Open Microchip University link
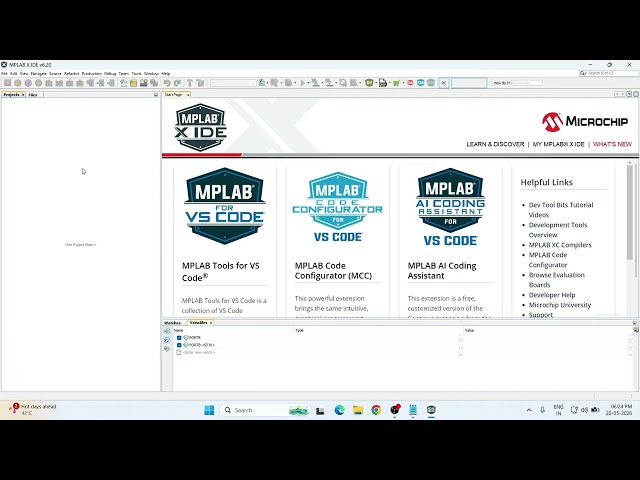640x480 pixels. pyautogui.click(x=560, y=305)
